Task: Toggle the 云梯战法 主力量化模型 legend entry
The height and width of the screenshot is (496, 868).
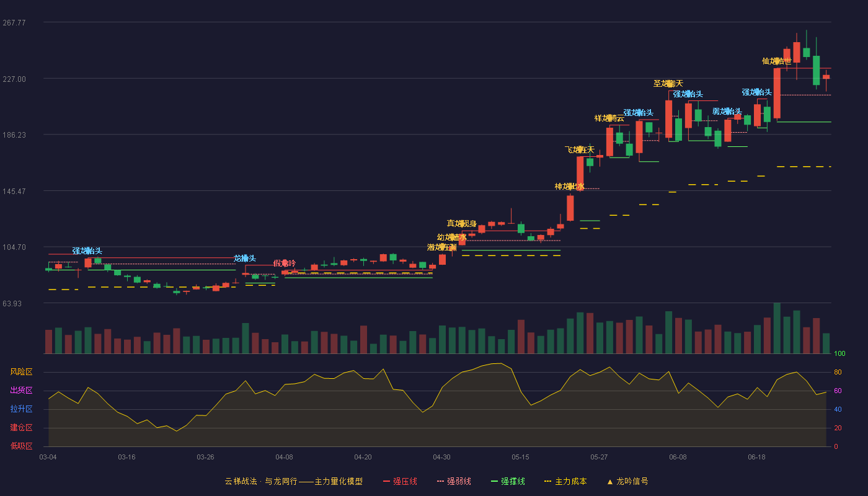Action: pyautogui.click(x=293, y=481)
